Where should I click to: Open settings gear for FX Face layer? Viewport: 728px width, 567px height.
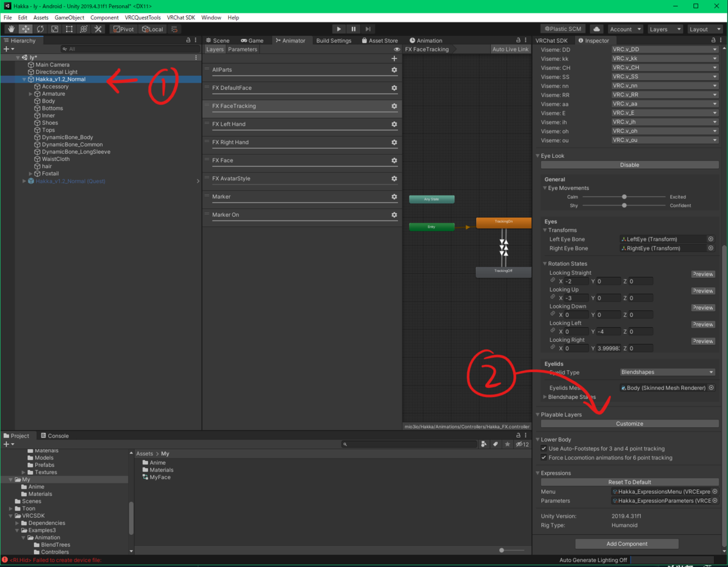[394, 160]
